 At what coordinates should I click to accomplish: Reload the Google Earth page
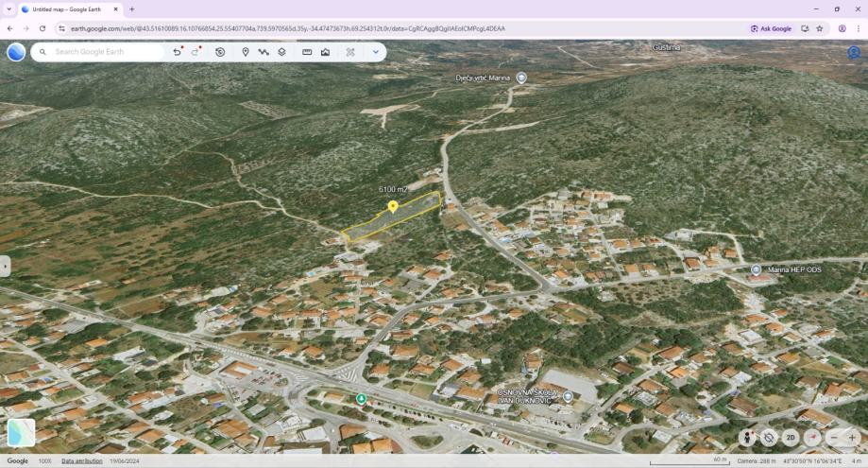(x=43, y=28)
